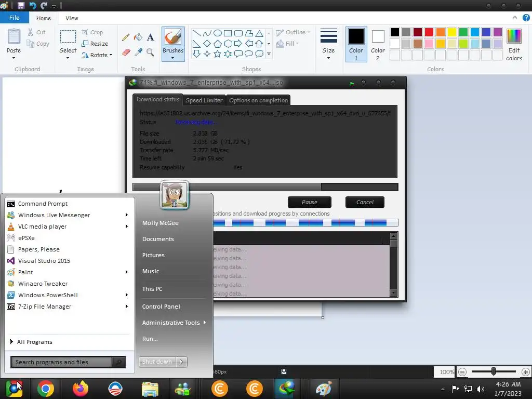Expand VLC media player submenu arrow
Image resolution: width=532 pixels, height=399 pixels.
click(x=127, y=227)
